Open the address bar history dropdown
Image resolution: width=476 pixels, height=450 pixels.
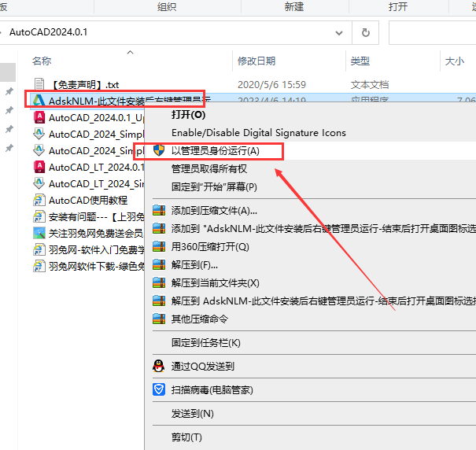pyautogui.click(x=339, y=33)
